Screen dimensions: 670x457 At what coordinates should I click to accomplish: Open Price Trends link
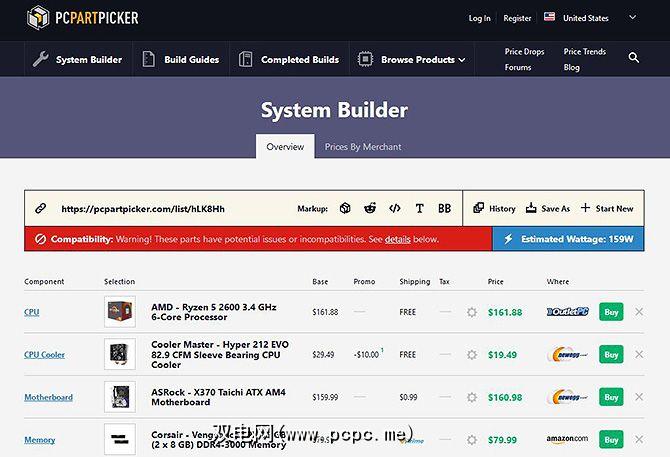585,51
